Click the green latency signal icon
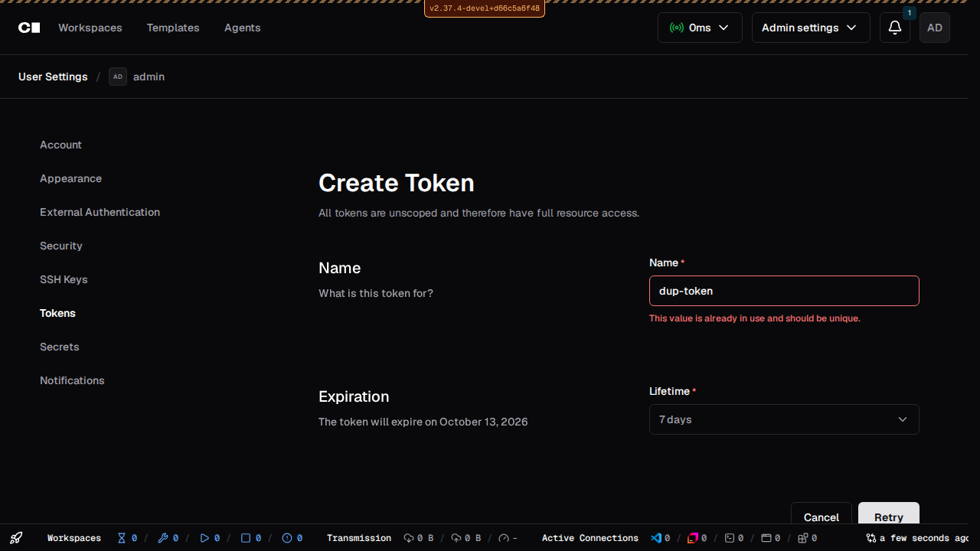The height and width of the screenshot is (551, 980). point(676,28)
